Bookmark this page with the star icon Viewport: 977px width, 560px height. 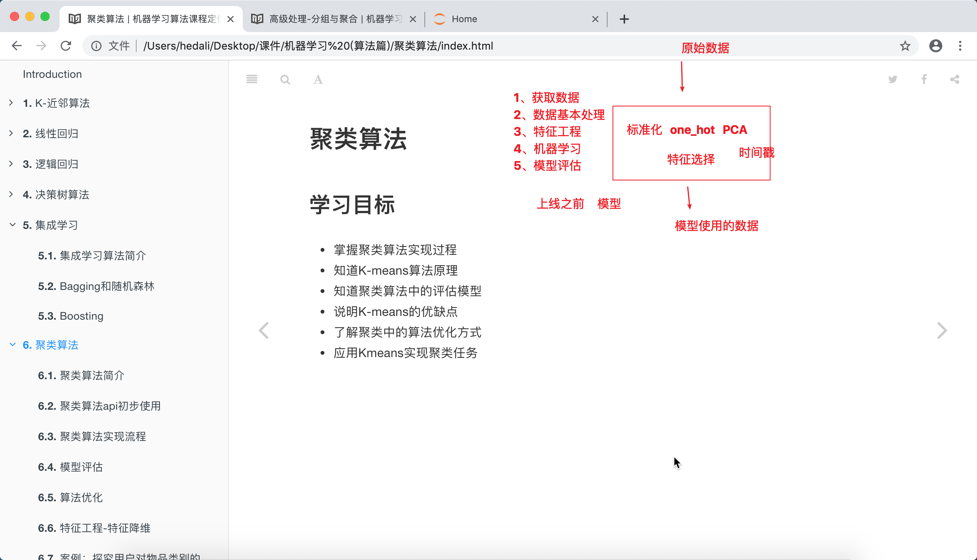point(905,46)
